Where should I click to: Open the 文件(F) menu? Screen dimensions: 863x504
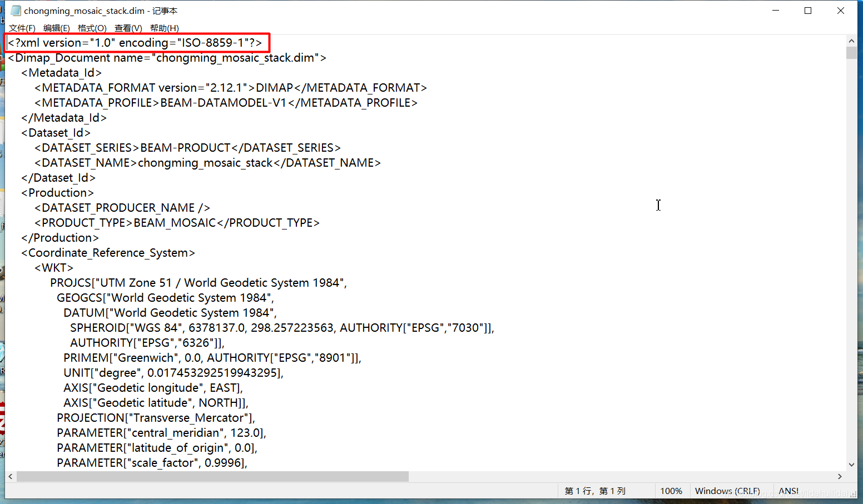tap(22, 28)
